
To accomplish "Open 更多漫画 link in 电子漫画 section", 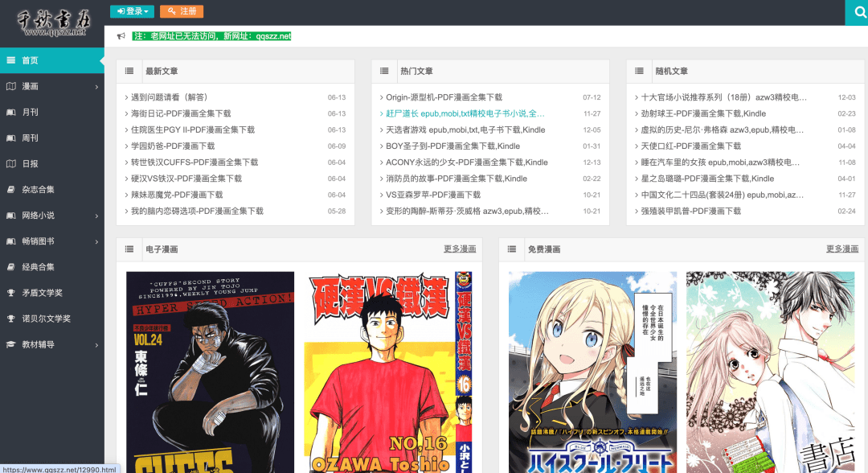I will point(460,249).
